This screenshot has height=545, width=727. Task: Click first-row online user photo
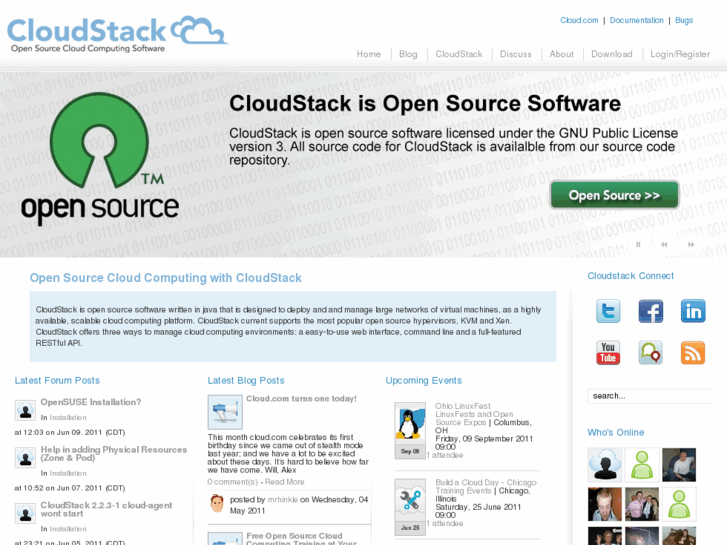(679, 465)
